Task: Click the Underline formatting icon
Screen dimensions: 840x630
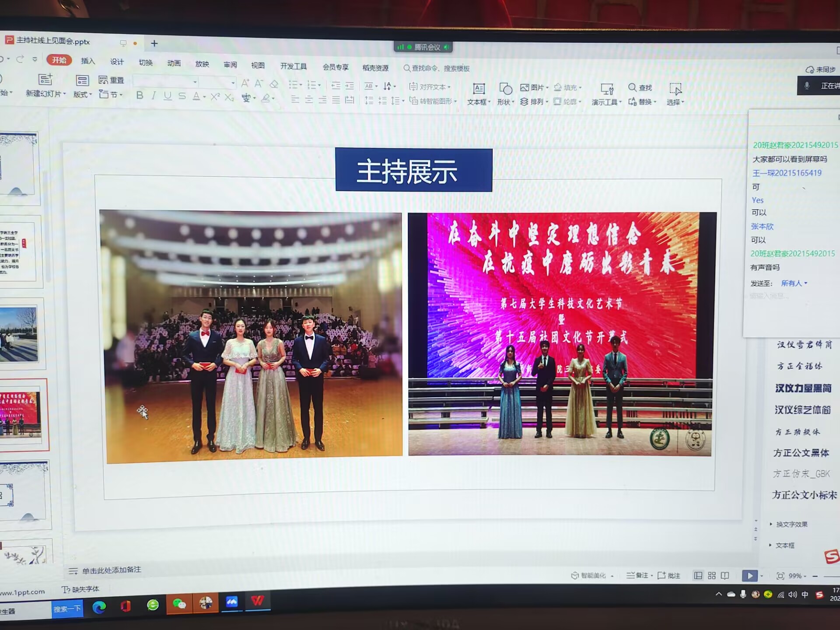Action: [168, 96]
